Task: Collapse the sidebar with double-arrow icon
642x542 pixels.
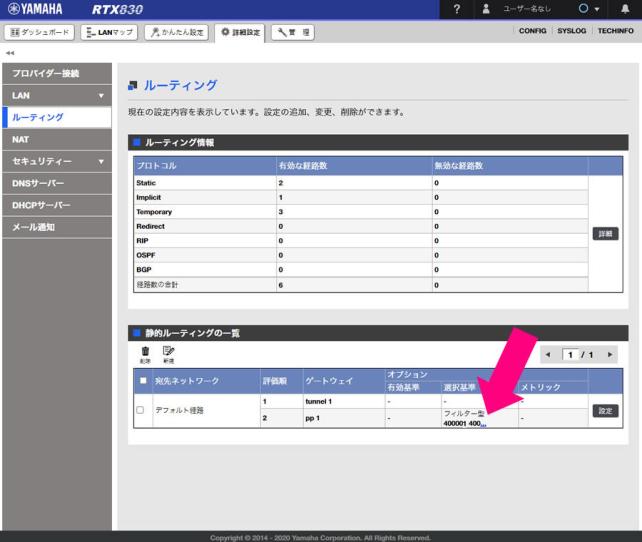Action: pyautogui.click(x=10, y=53)
